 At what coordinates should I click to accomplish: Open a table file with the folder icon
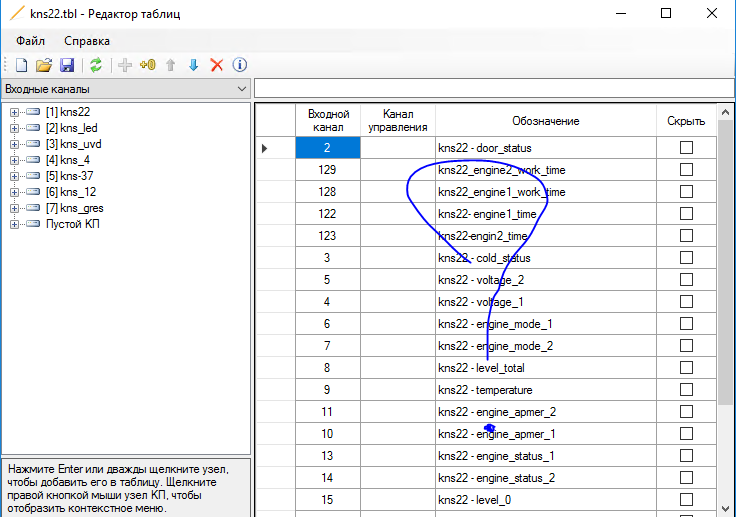point(44,65)
